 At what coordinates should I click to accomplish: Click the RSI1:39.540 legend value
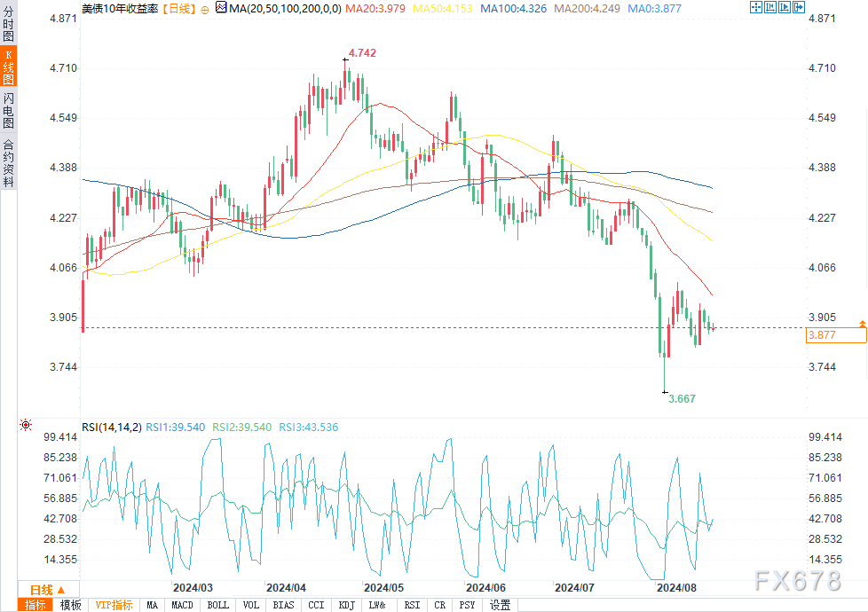(x=176, y=428)
